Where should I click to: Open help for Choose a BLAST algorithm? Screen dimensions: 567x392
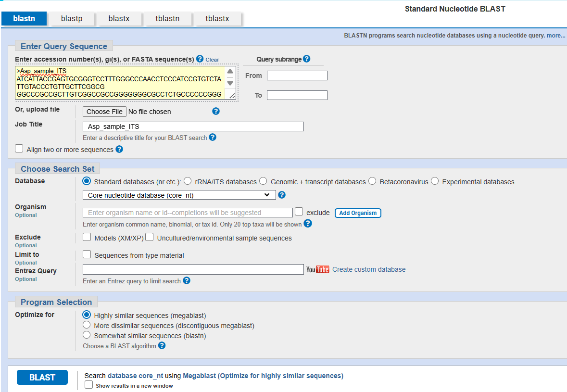162,345
